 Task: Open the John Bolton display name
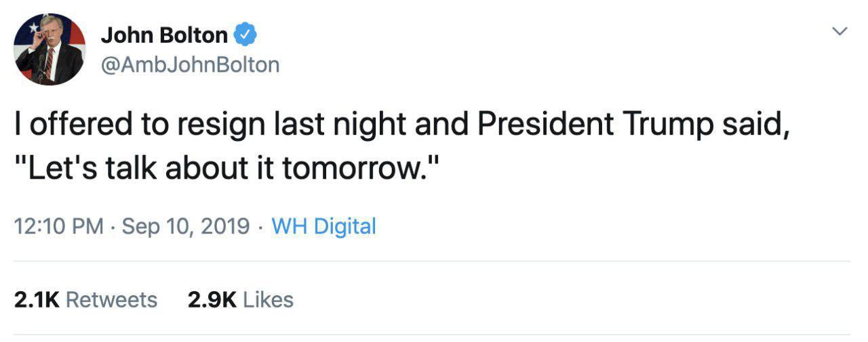point(164,35)
